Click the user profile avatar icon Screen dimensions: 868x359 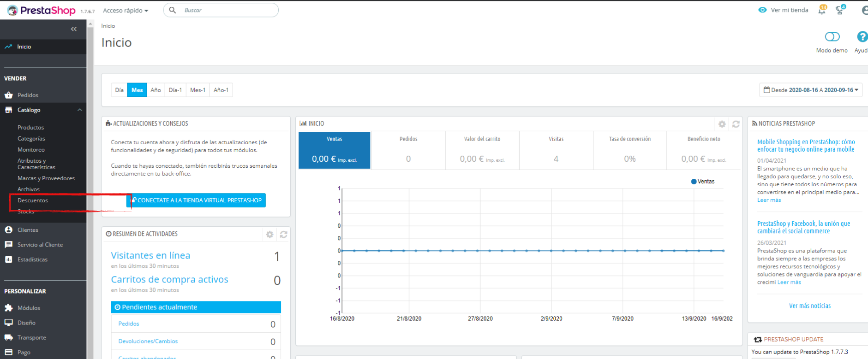864,10
